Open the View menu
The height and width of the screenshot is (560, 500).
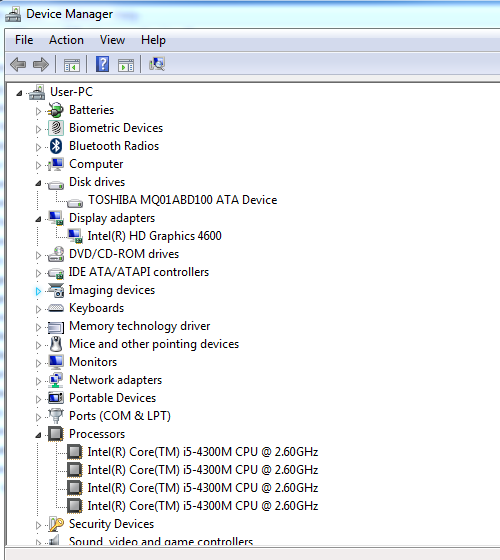pyautogui.click(x=112, y=40)
